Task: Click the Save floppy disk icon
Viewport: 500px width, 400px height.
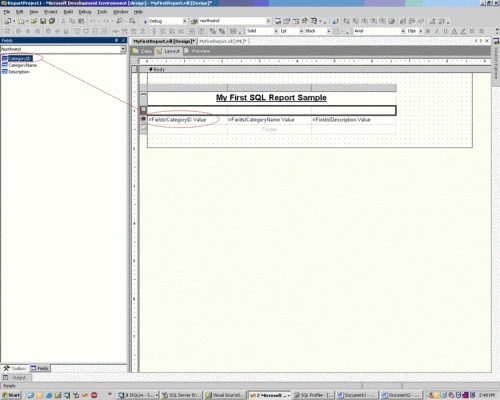Action: [43, 21]
